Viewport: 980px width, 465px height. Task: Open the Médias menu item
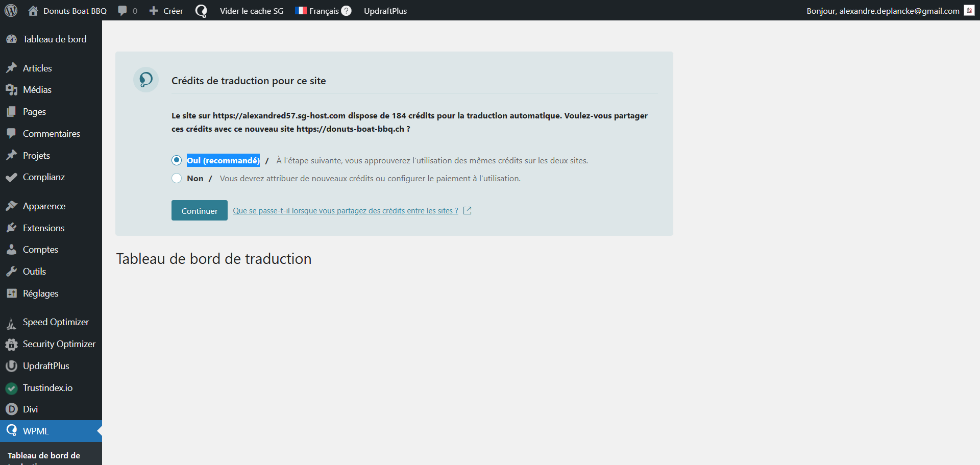point(51,90)
